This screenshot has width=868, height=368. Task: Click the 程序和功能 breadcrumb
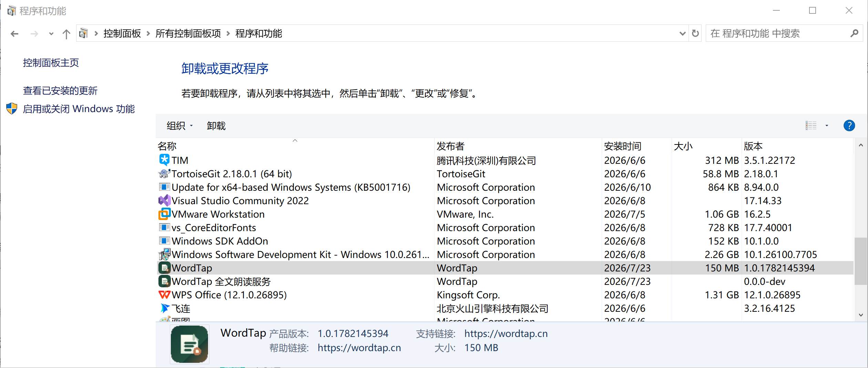click(259, 33)
